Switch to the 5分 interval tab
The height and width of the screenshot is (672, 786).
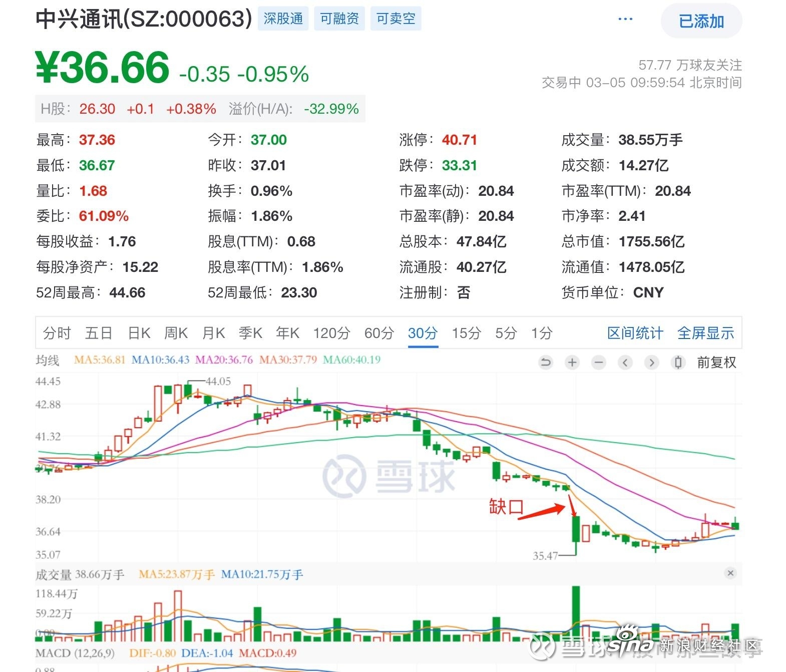click(x=506, y=333)
